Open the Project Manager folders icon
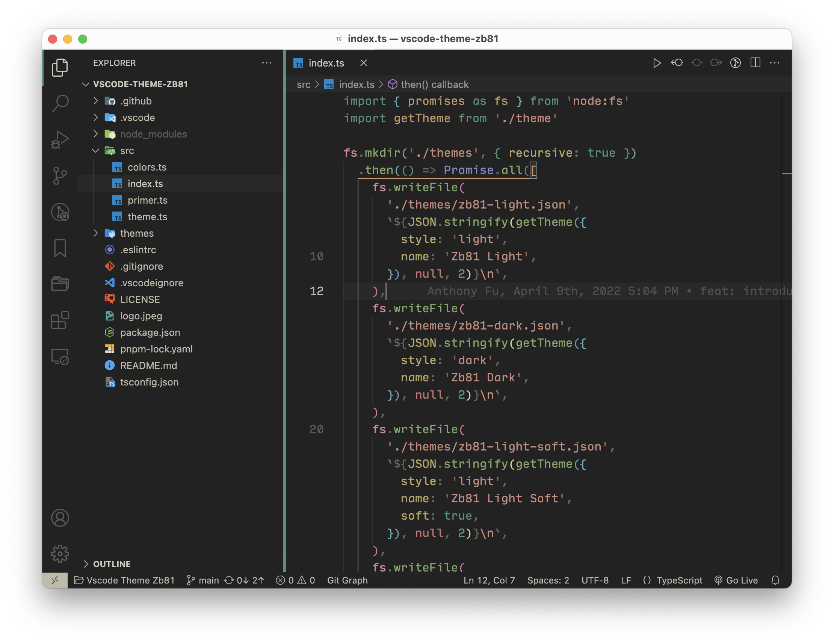The height and width of the screenshot is (644, 834). click(x=60, y=284)
